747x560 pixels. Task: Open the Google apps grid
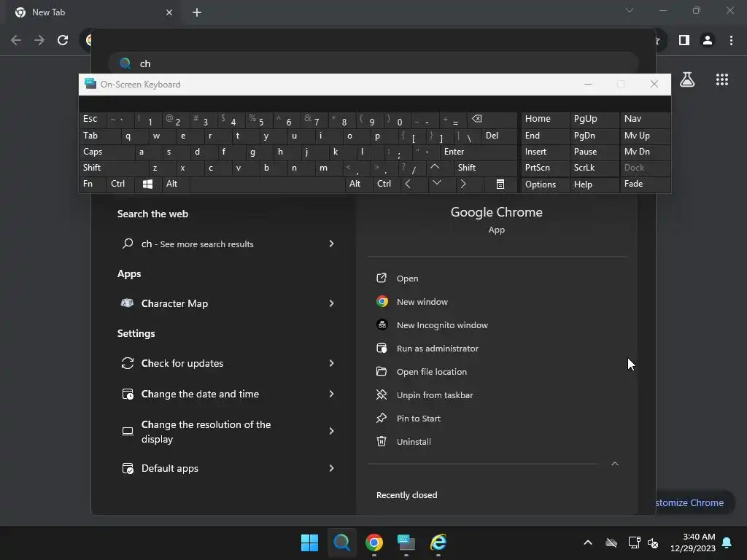tap(721, 79)
